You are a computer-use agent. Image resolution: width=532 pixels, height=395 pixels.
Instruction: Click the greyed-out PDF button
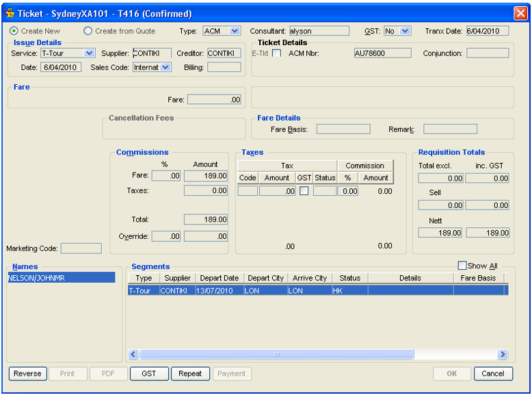(x=108, y=374)
